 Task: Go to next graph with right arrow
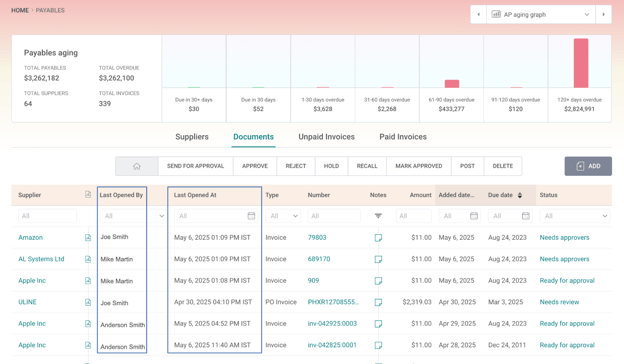603,15
